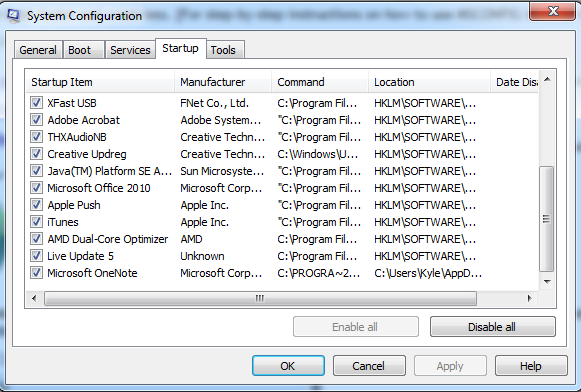Click the Adobe System... manufacturer cell
Screen dimensions: 581x392
pos(221,120)
